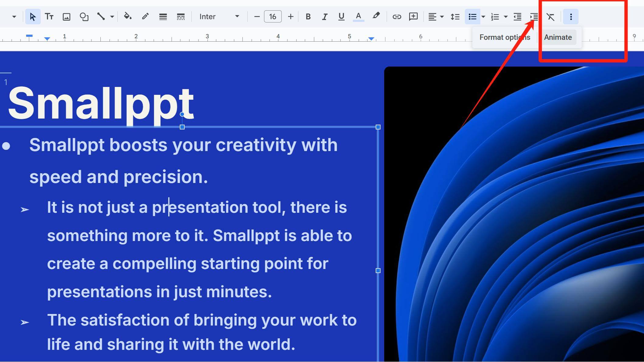The width and height of the screenshot is (644, 362).
Task: Click the round rotation handle above text box
Action: point(182,114)
